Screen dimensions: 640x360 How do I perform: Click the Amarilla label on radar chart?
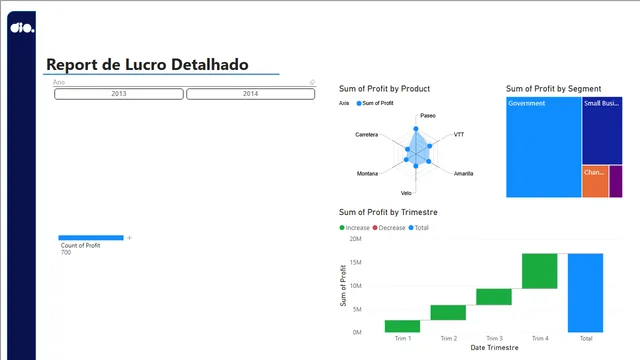point(463,173)
